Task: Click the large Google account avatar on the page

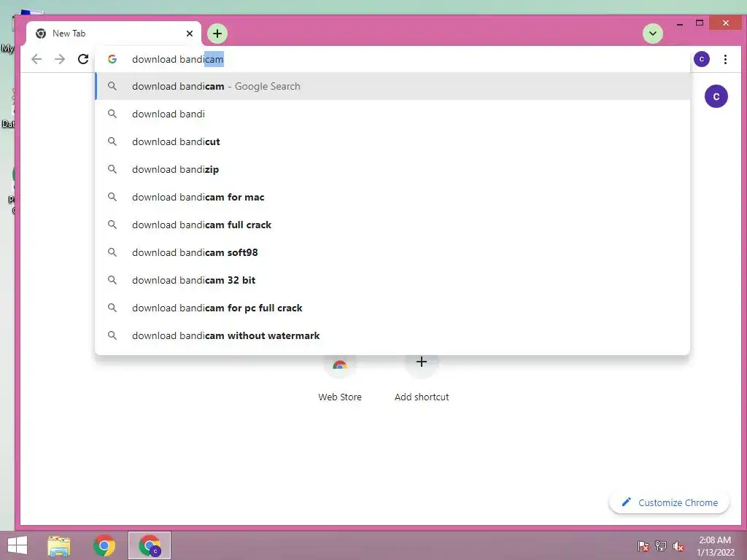Action: point(716,96)
